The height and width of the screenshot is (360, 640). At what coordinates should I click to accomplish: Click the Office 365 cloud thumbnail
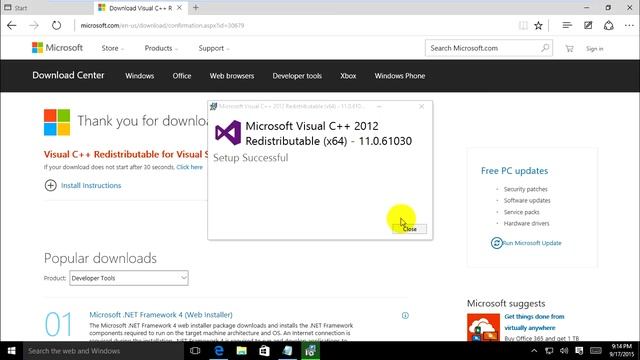(x=483, y=327)
